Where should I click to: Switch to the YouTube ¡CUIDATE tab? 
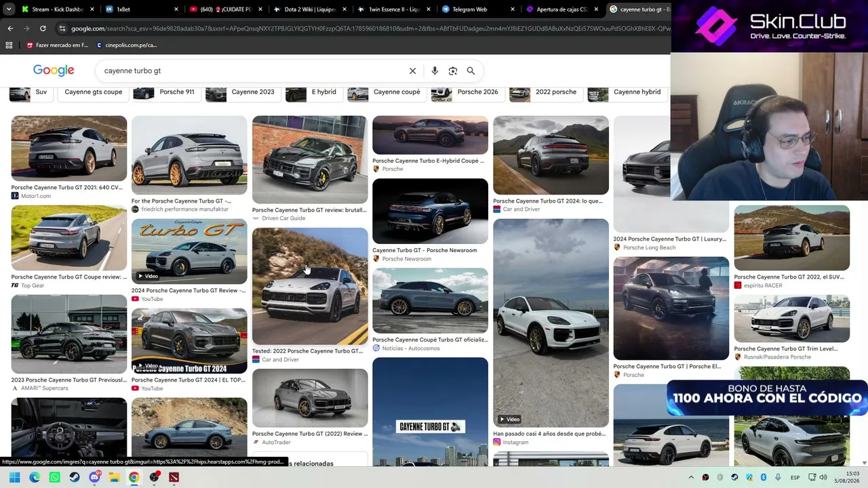pyautogui.click(x=226, y=9)
